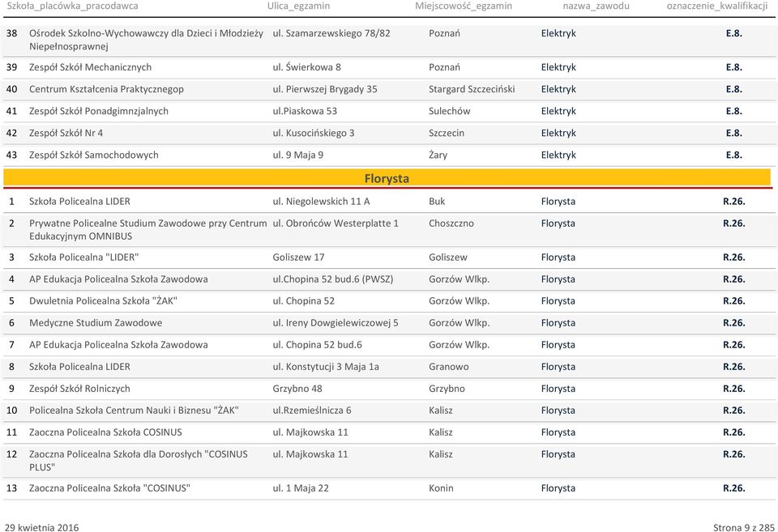This screenshot has height=532, width=778.
Task: Click the oznaczenie_kwalifikacji column header
Action: pyautogui.click(x=717, y=6)
